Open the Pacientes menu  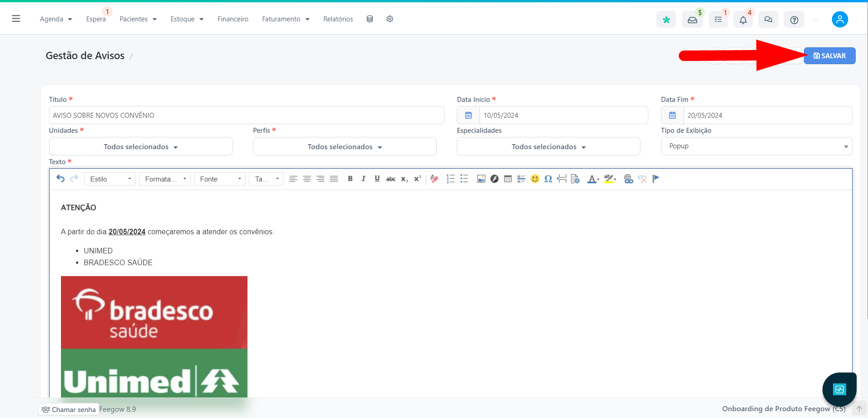138,19
